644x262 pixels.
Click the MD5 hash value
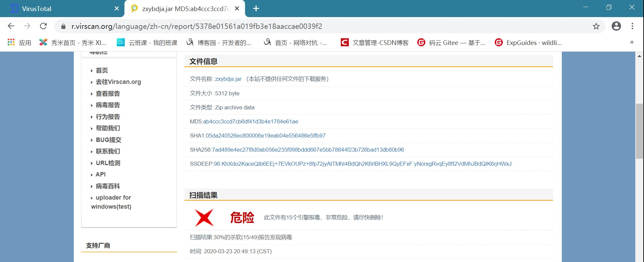click(x=251, y=121)
